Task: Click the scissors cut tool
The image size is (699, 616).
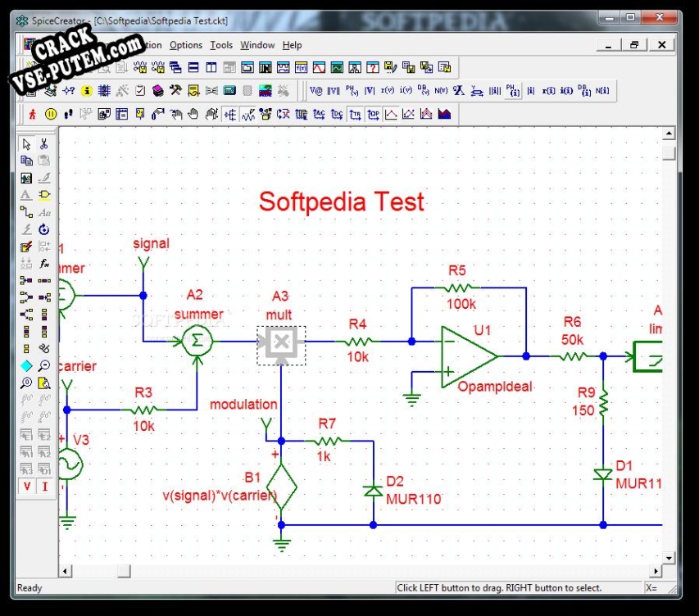Action: tap(43, 144)
